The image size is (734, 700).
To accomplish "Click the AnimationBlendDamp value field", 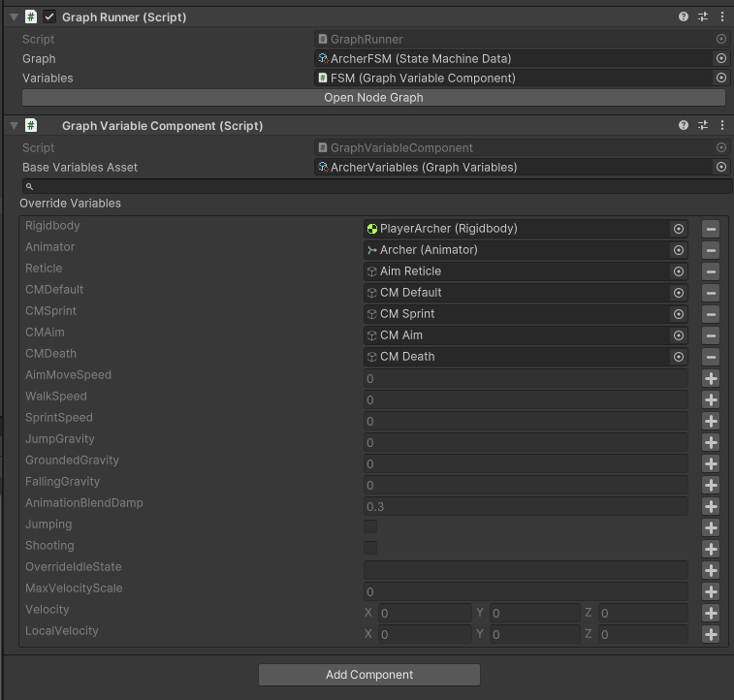I will click(x=526, y=507).
